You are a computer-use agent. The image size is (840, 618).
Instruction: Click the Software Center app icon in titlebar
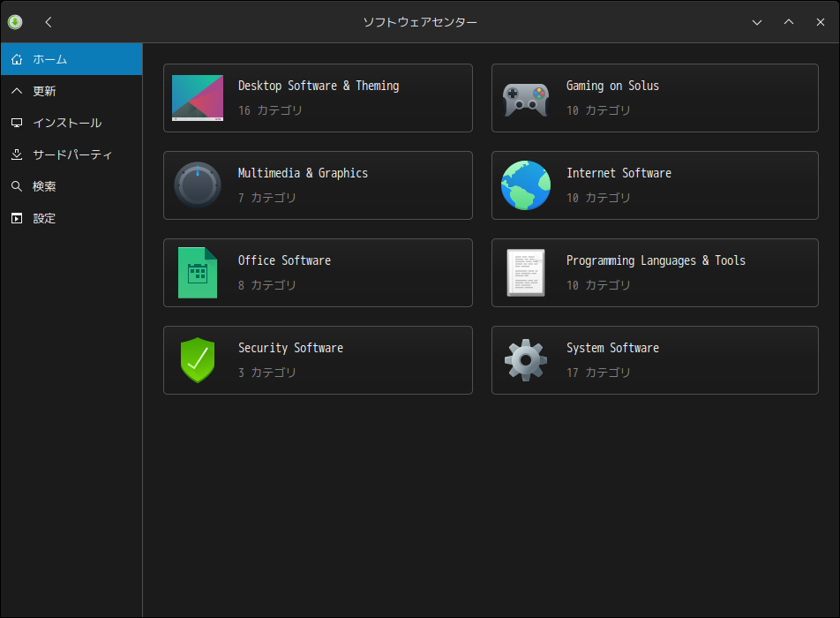15,22
